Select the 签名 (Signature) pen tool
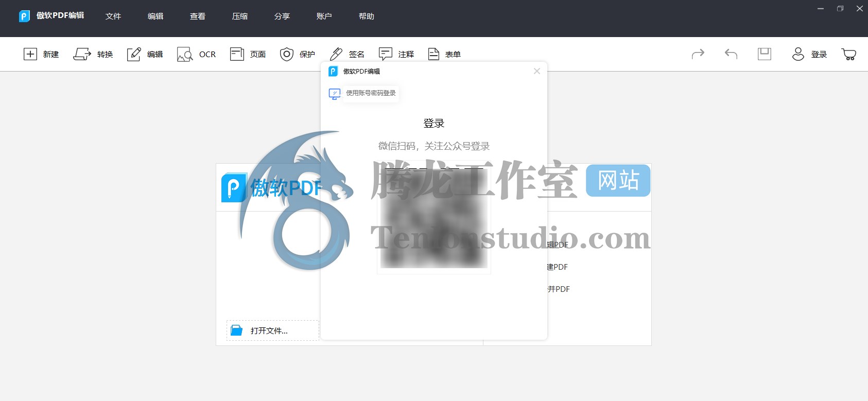868x401 pixels. 336,54
